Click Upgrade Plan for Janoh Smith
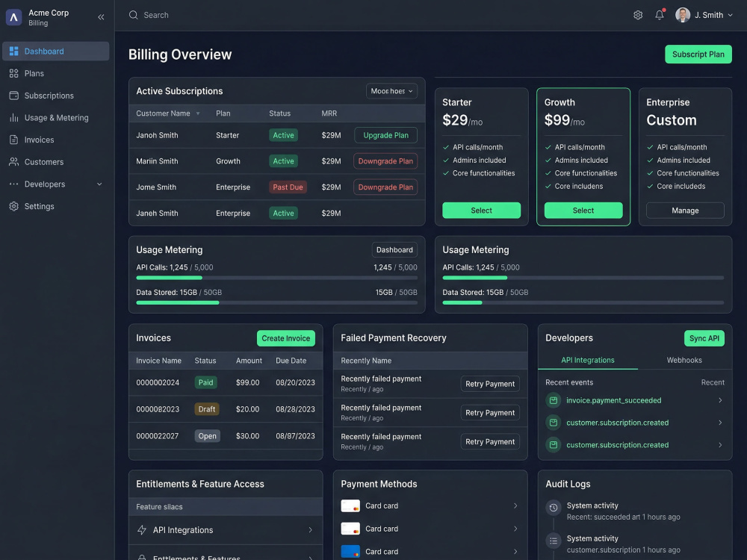Screen dimensions: 747x560 (x=385, y=135)
